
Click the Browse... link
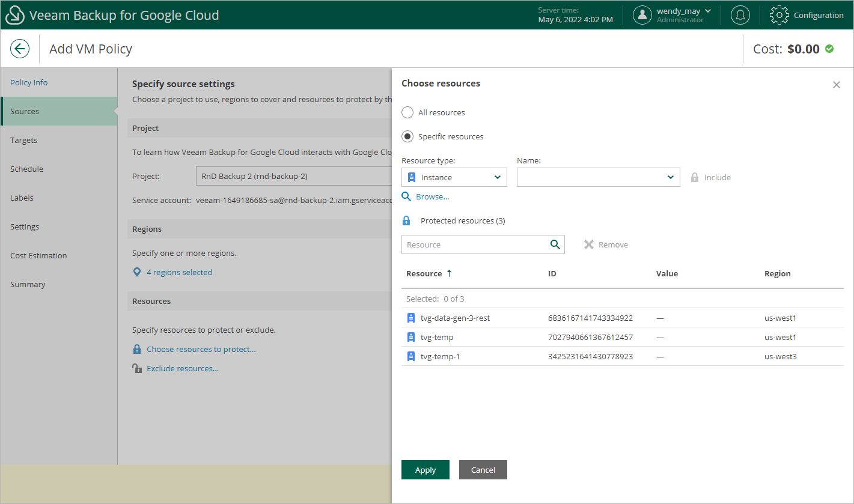(x=433, y=196)
